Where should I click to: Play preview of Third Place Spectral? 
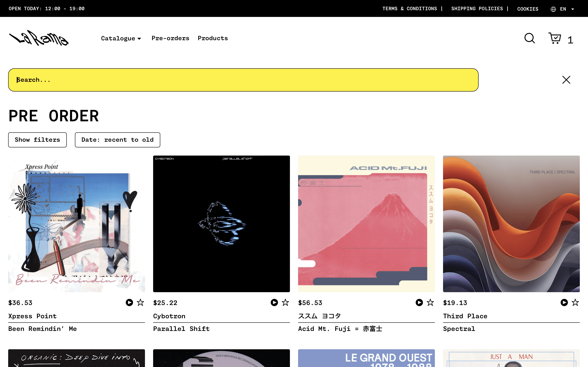564,302
